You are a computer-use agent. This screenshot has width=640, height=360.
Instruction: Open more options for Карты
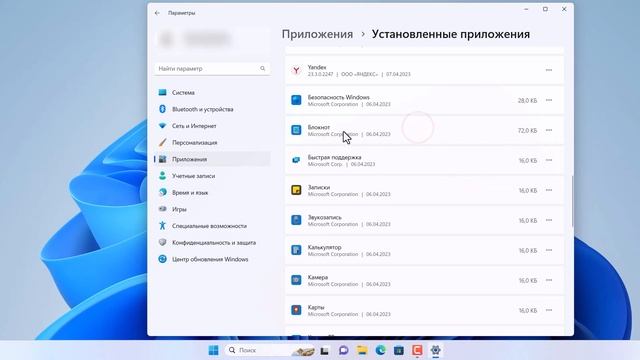(x=549, y=310)
